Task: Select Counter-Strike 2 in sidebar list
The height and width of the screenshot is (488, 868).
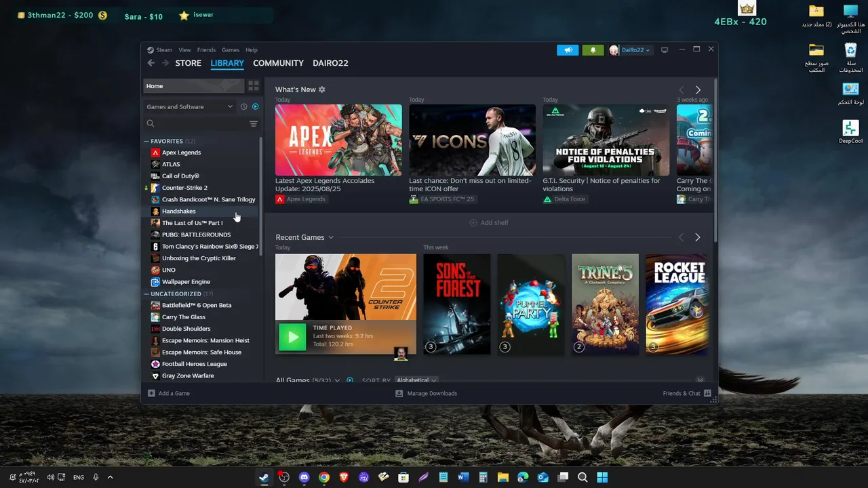Action: coord(184,188)
